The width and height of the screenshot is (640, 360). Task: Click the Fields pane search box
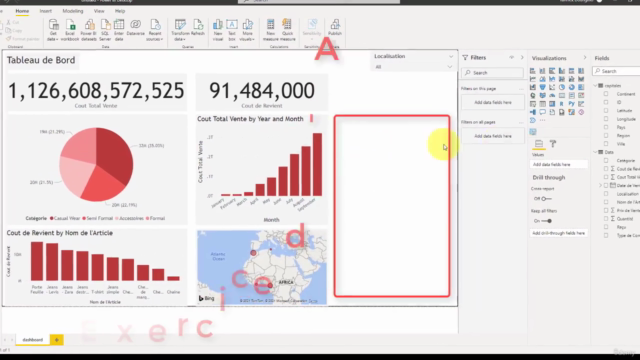[616, 71]
